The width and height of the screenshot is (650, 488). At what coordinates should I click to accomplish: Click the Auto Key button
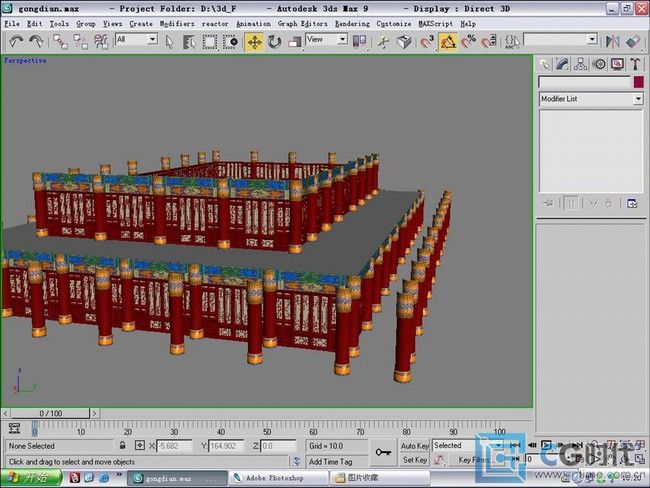click(414, 446)
